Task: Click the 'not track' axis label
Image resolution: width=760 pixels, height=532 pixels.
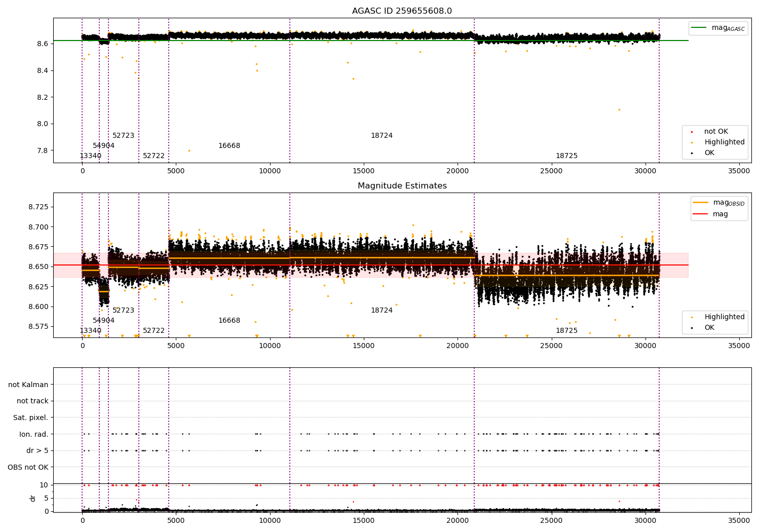Action: (x=32, y=401)
